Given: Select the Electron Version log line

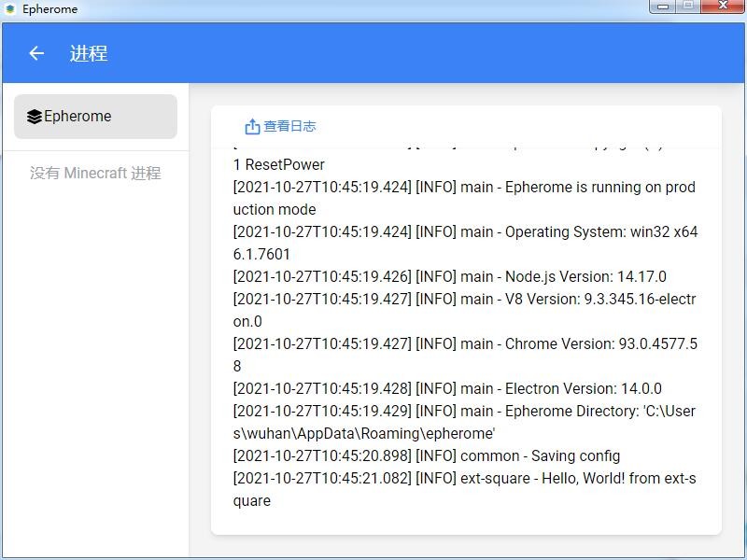Looking at the screenshot, I should (x=447, y=389).
